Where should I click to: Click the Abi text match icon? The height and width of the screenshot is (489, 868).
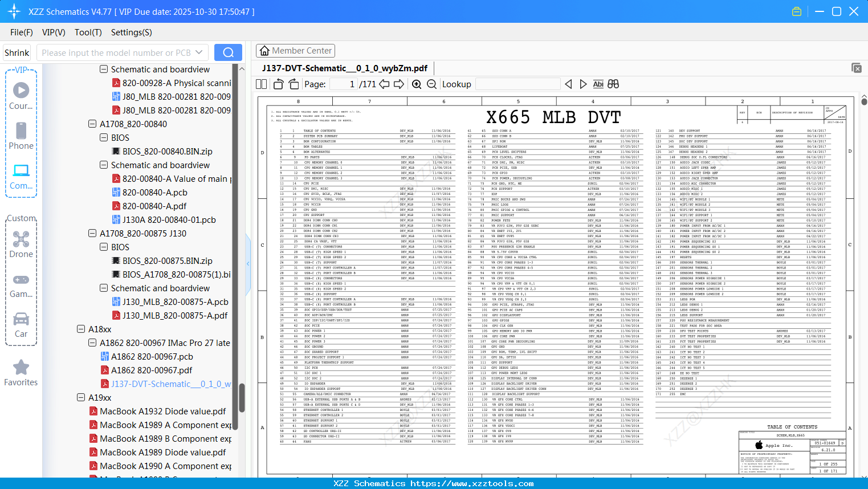click(598, 84)
